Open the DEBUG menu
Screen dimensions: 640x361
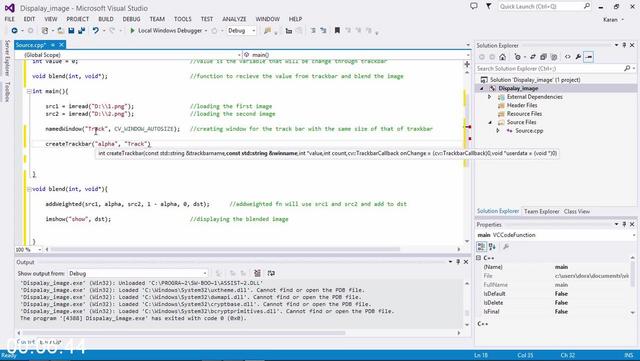click(x=131, y=19)
